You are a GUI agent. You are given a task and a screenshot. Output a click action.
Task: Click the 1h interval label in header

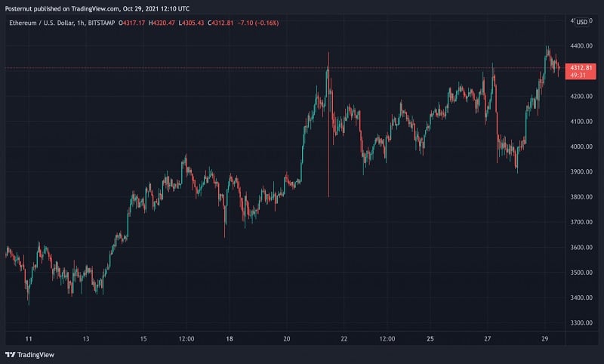[80, 23]
